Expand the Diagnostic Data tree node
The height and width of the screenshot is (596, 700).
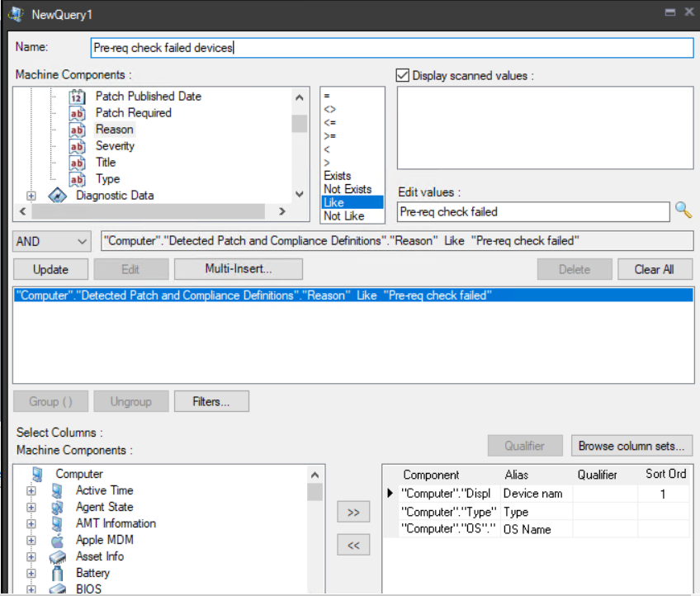point(31,196)
